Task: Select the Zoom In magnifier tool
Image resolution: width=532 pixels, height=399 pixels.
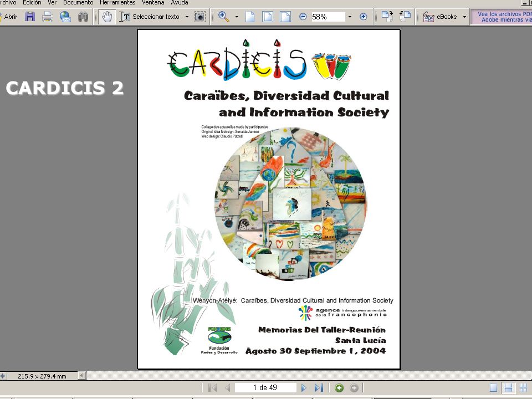Action: coord(223,17)
